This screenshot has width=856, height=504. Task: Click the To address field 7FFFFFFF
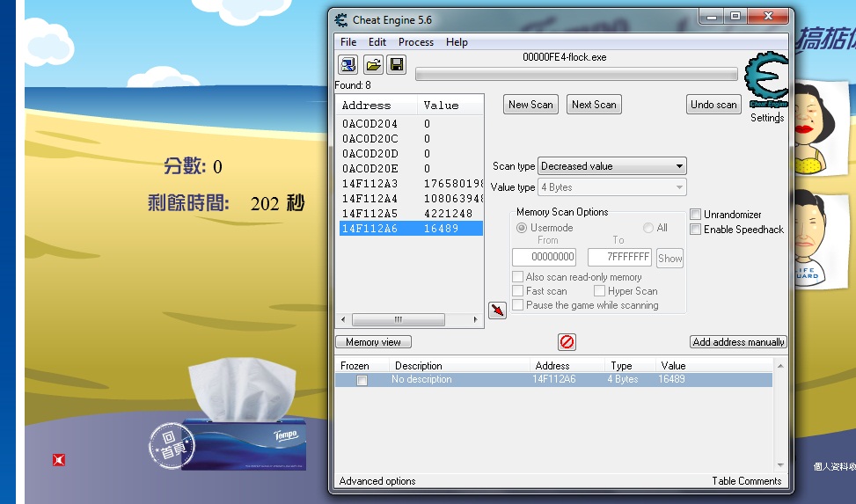point(619,257)
